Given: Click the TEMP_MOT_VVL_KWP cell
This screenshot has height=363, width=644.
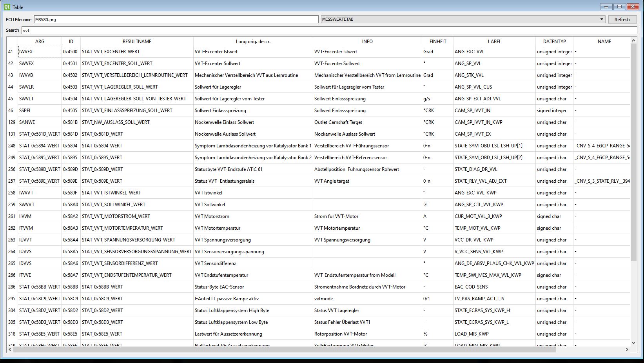Looking at the screenshot, I should coord(494,228).
